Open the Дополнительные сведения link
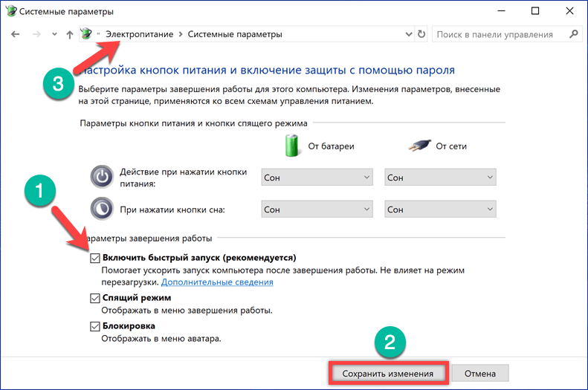588x390 pixels. click(217, 282)
